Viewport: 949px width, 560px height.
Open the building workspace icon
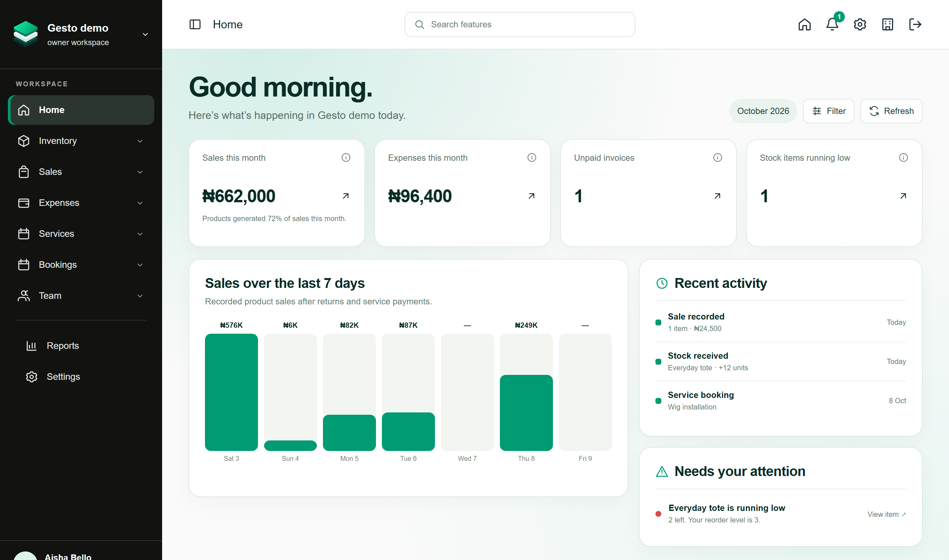coord(887,24)
